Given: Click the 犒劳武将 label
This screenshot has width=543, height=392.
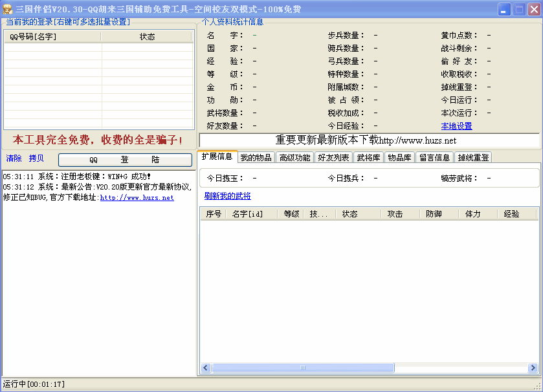Looking at the screenshot, I should click(460, 178).
